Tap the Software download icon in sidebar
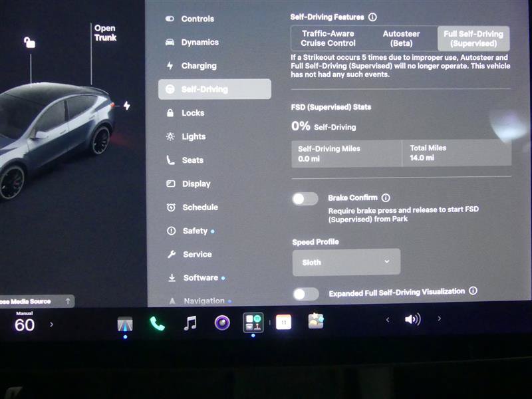532x399 pixels. (172, 278)
